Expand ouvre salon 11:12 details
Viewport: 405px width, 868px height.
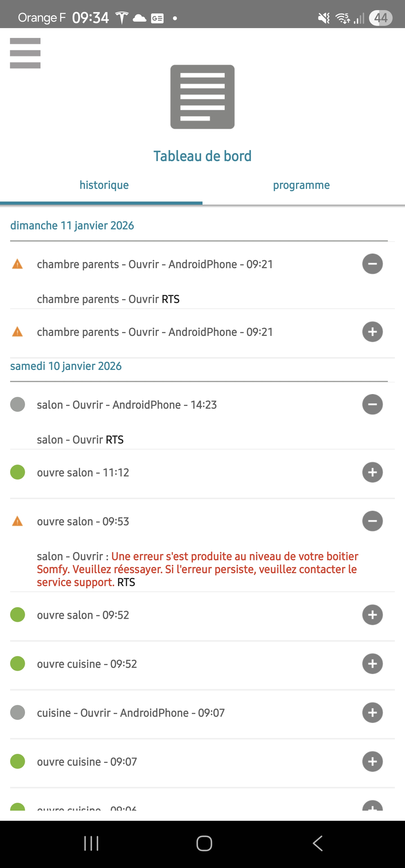point(372,472)
